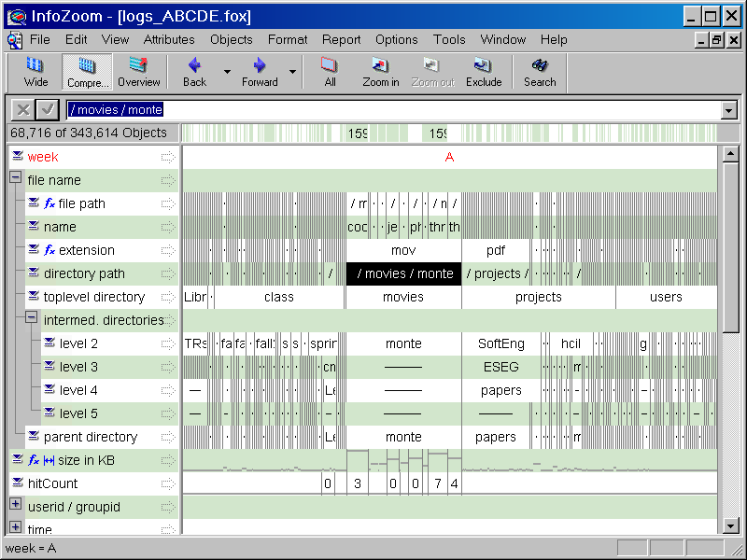Select the 'mov' extension cell
This screenshot has width=747, height=560.
coord(403,250)
